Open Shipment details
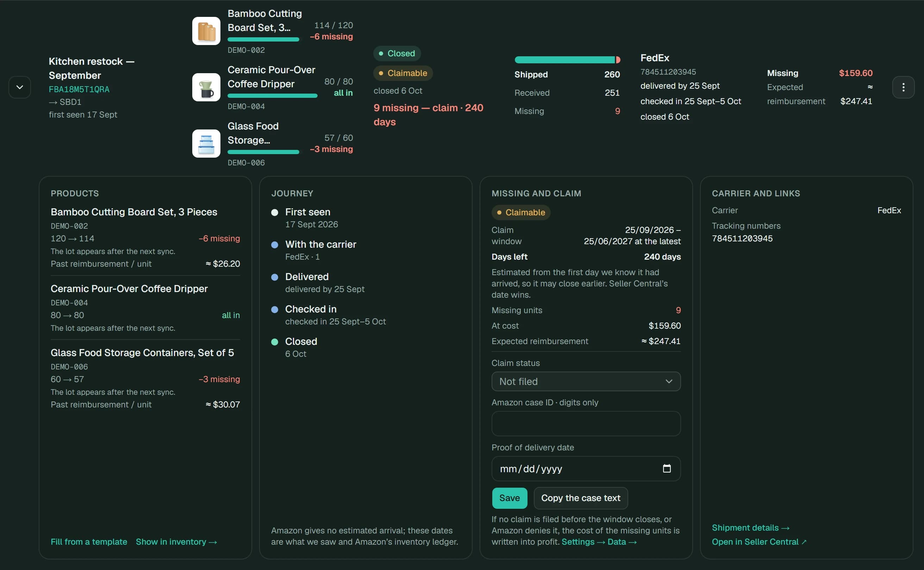 pos(750,528)
